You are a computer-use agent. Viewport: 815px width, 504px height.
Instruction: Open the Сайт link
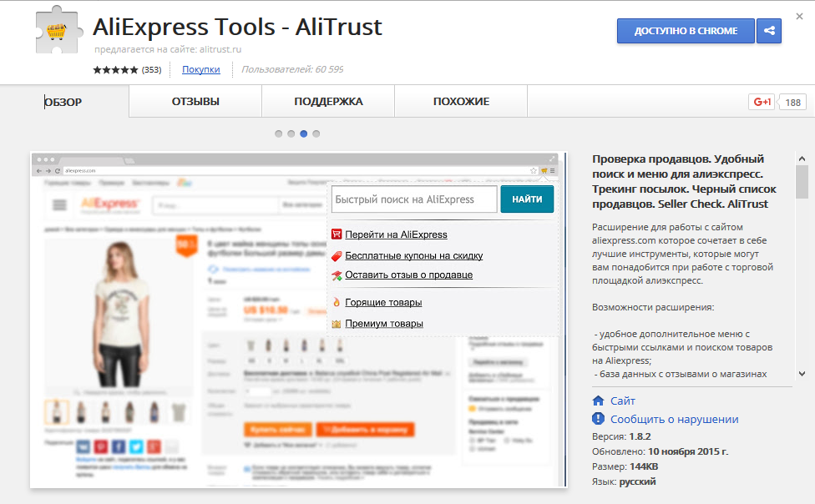click(x=623, y=401)
